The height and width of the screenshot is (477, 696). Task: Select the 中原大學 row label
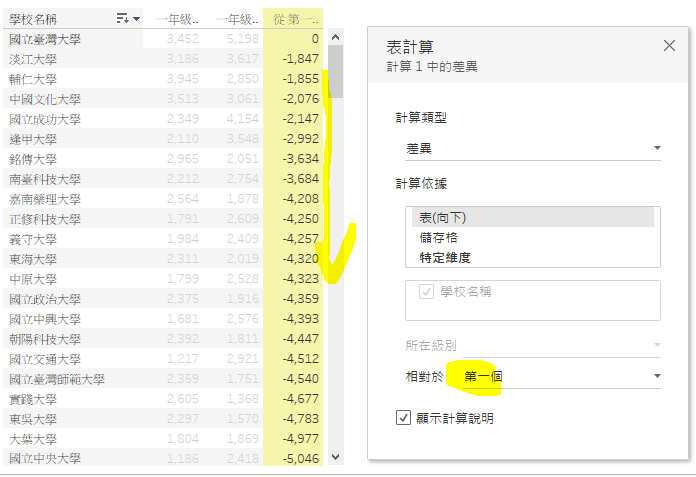(33, 279)
